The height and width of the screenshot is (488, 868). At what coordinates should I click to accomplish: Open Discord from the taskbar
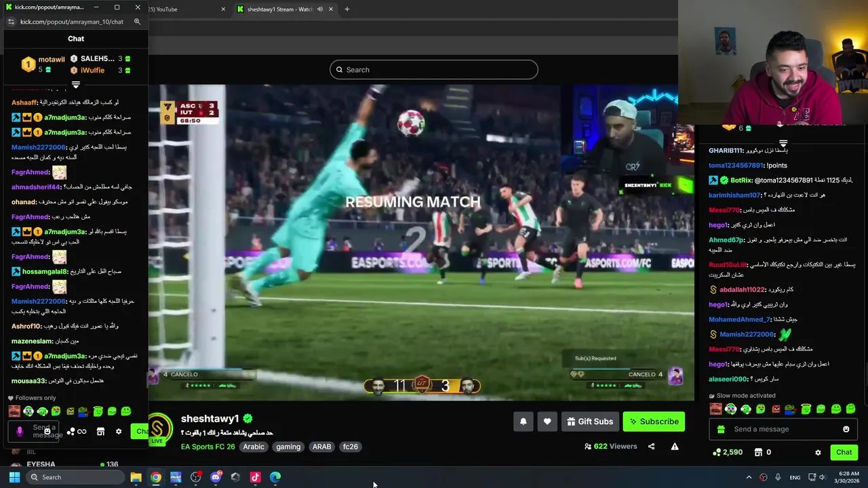pos(216,477)
